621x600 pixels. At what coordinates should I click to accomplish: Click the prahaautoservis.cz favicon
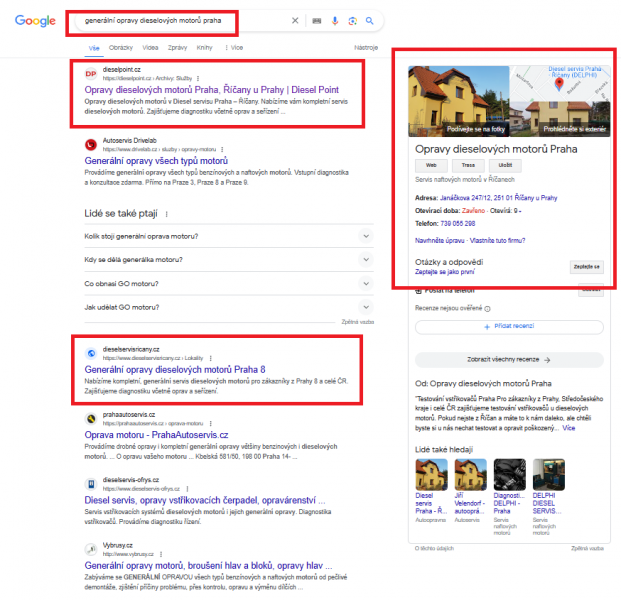coord(91,419)
